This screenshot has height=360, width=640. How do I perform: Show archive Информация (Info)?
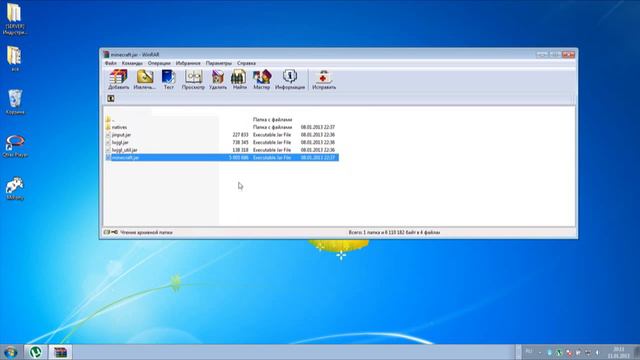coord(290,80)
